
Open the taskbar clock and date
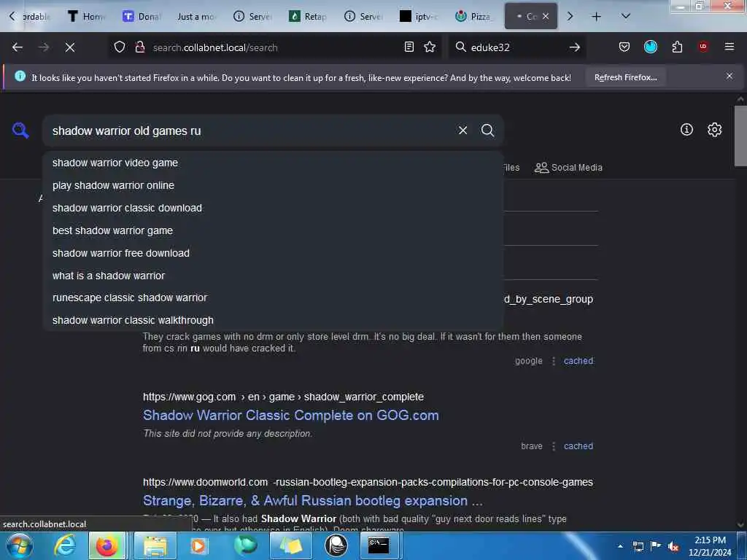[710, 545]
